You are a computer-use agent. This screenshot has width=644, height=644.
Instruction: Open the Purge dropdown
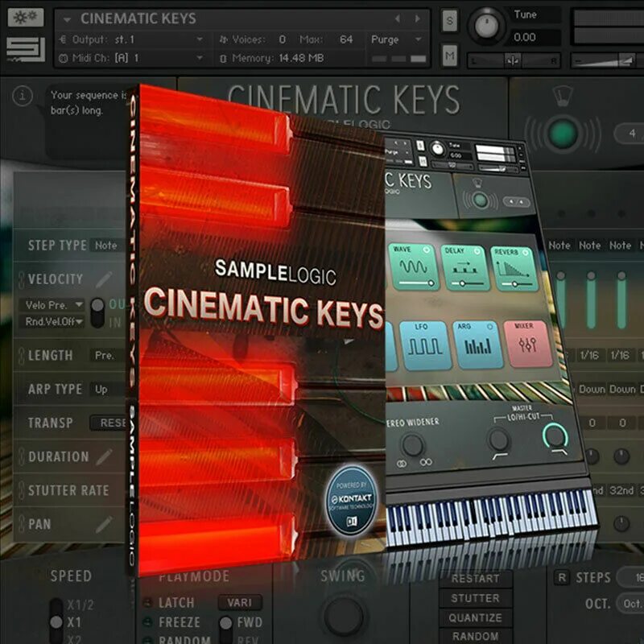[x=396, y=39]
